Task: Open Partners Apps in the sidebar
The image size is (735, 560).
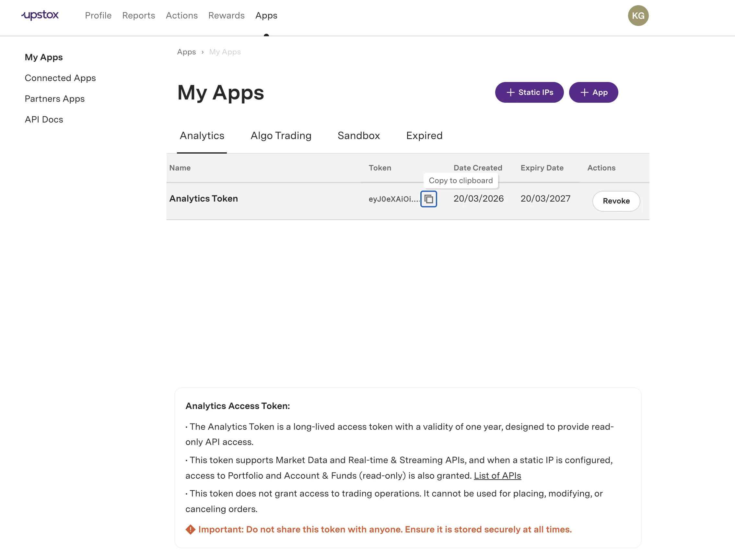Action: click(x=55, y=99)
